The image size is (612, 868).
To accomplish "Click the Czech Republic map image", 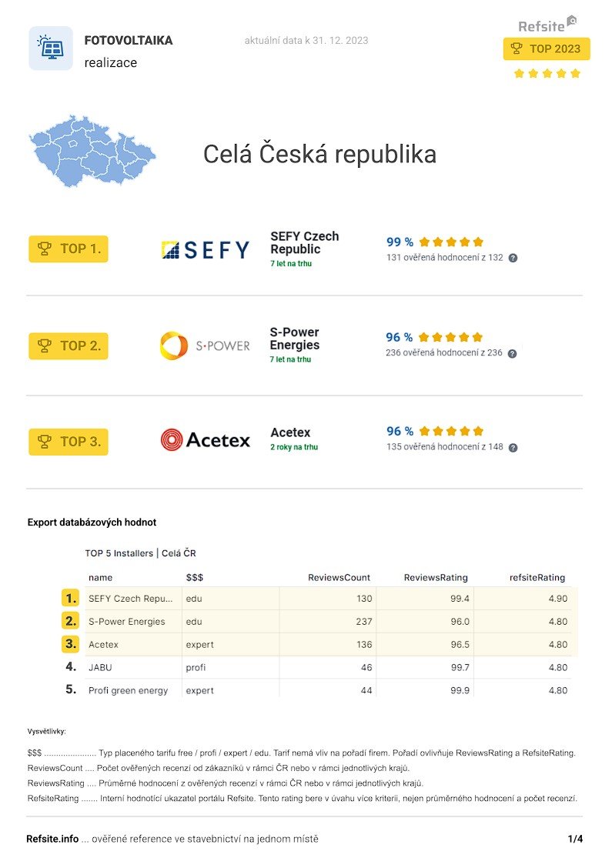I will point(92,151).
